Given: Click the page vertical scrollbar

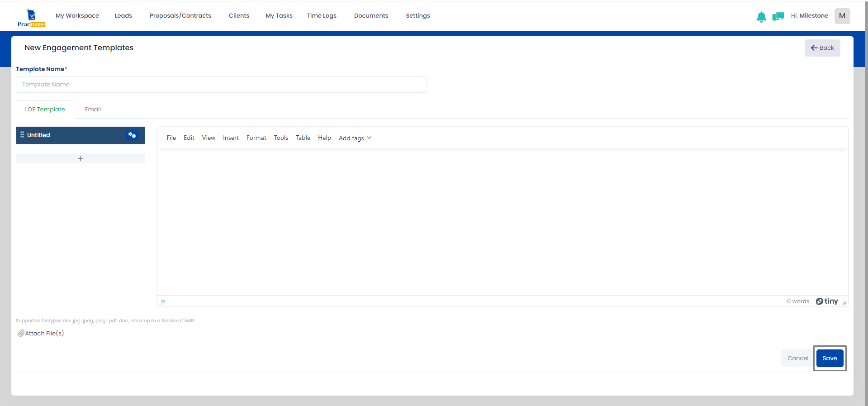Looking at the screenshot, I should tap(866, 203).
